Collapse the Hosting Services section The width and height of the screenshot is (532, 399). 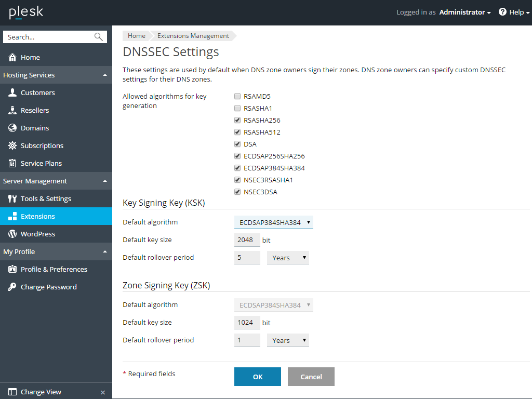[x=105, y=75]
